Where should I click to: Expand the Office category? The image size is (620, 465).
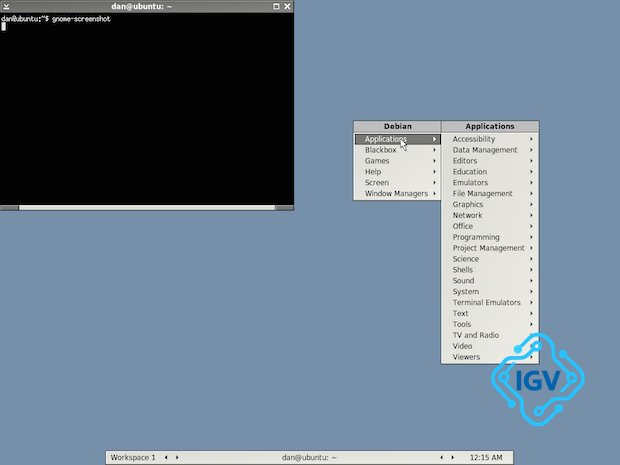coord(490,226)
